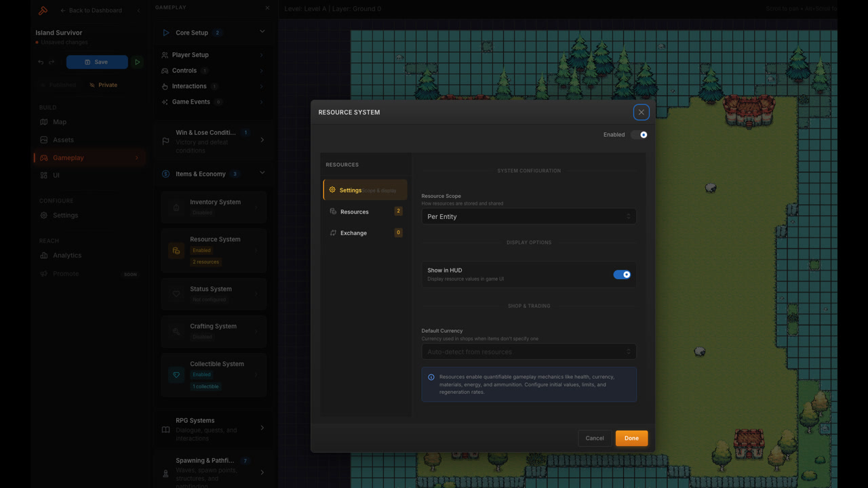This screenshot has height=488, width=868.
Task: Click the gamepad icon for Controls
Action: 163,70
